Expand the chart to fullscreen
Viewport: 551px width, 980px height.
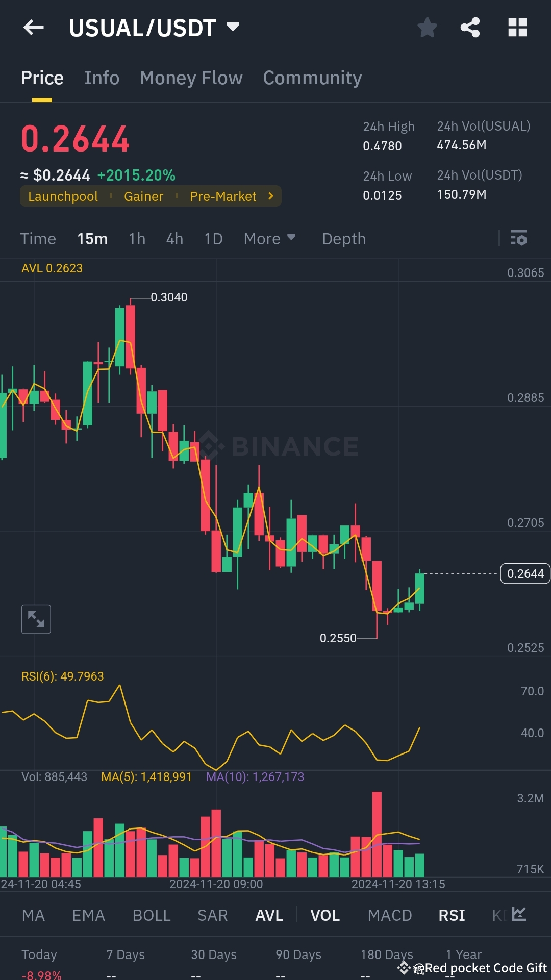click(36, 619)
